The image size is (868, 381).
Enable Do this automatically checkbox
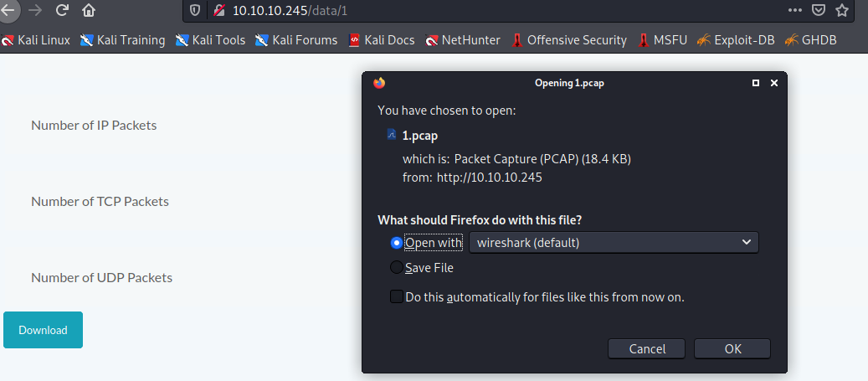tap(397, 296)
